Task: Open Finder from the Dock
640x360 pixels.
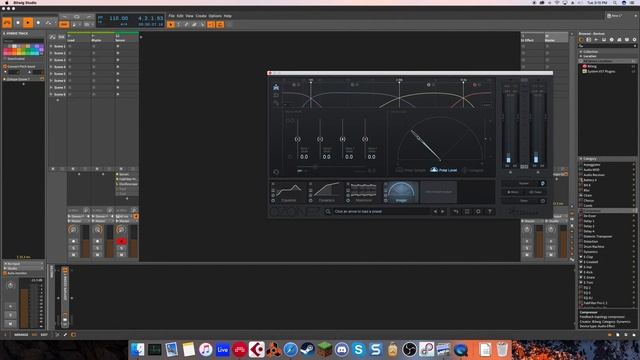Action: pos(138,349)
